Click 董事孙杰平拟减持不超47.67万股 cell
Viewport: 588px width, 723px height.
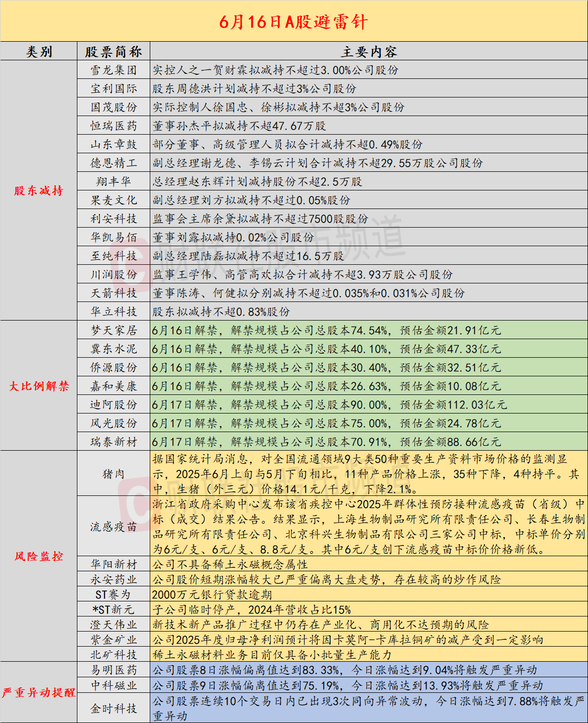[369, 126]
